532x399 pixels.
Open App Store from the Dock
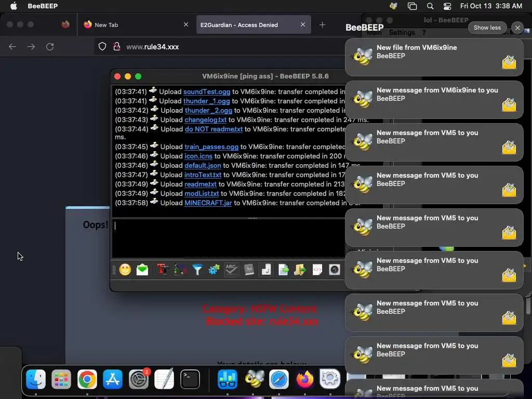(113, 379)
